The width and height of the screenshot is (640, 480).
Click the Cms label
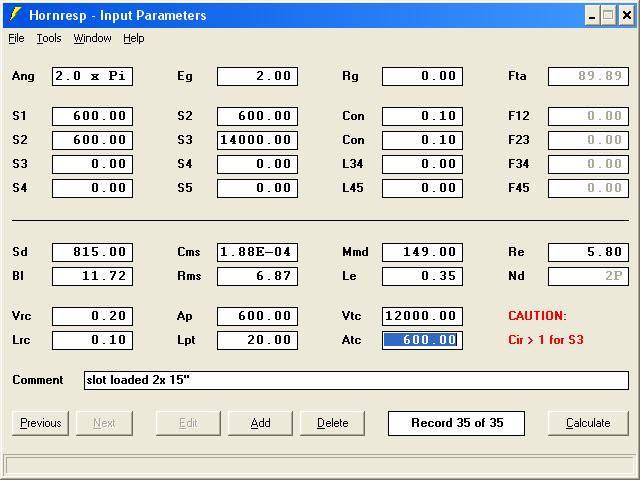pos(189,252)
